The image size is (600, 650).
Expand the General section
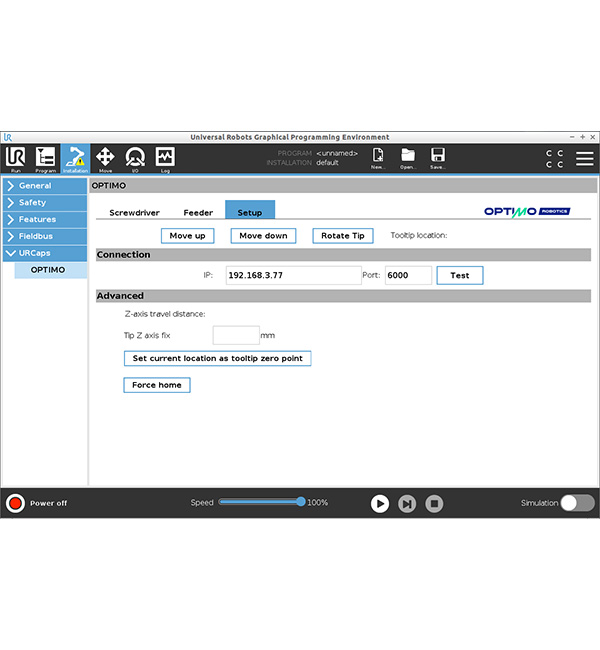pyautogui.click(x=45, y=186)
